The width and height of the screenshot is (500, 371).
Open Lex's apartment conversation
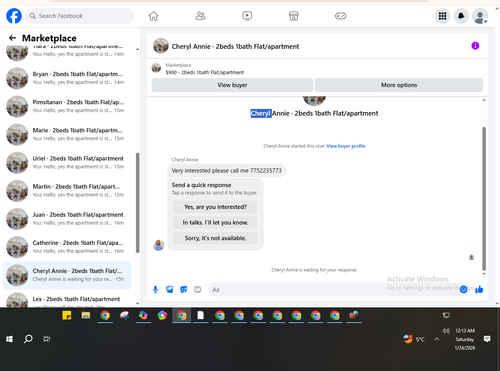pyautogui.click(x=68, y=300)
